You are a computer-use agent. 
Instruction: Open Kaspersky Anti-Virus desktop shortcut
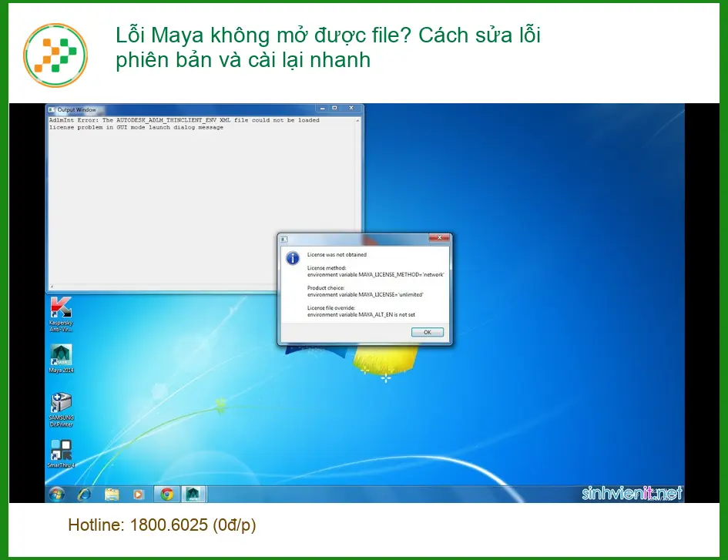pyautogui.click(x=62, y=314)
